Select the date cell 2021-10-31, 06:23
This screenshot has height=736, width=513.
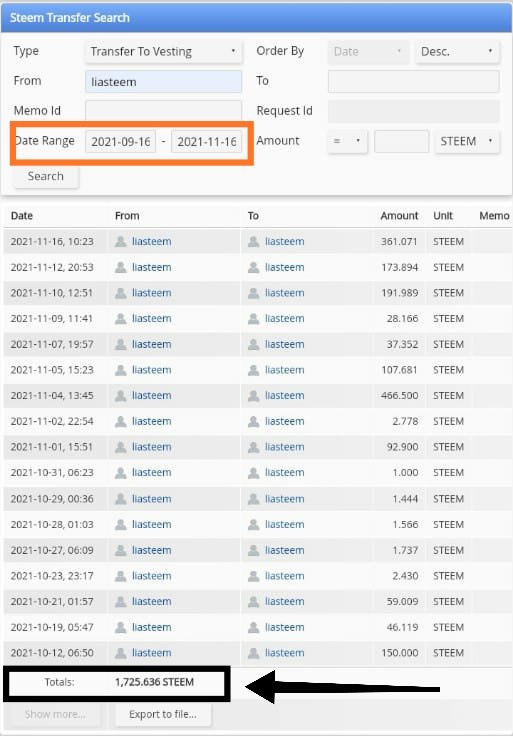click(52, 473)
